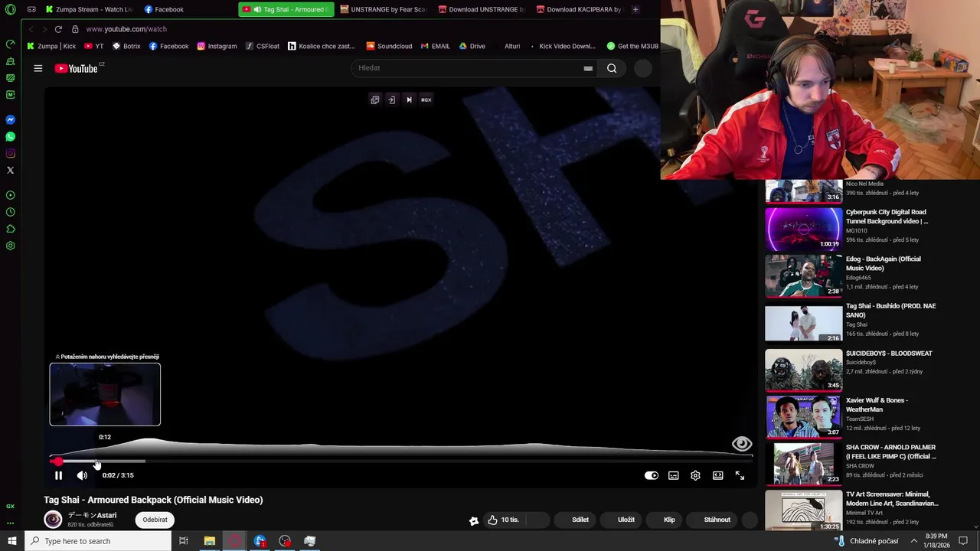980x551 pixels.
Task: Open the Drive bookmark
Action: coord(472,46)
